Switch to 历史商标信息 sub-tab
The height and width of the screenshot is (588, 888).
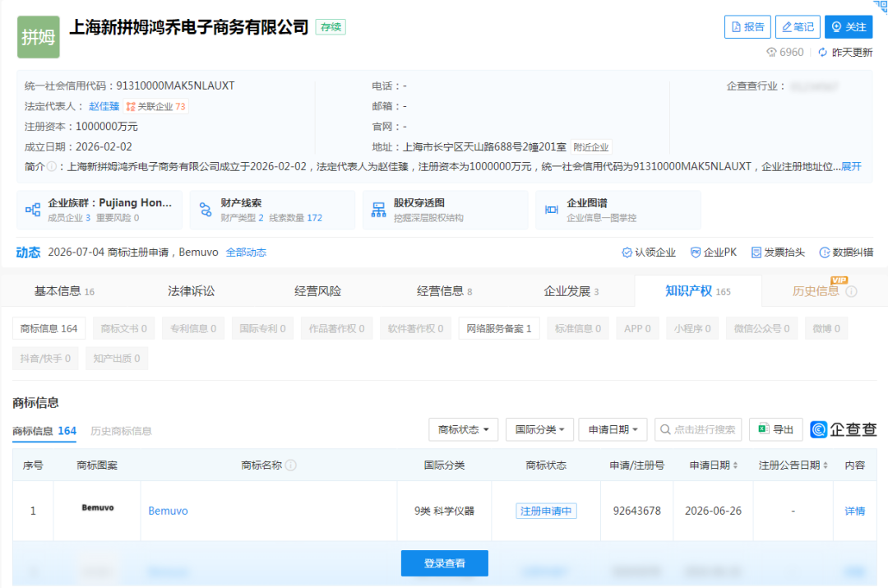tap(121, 431)
